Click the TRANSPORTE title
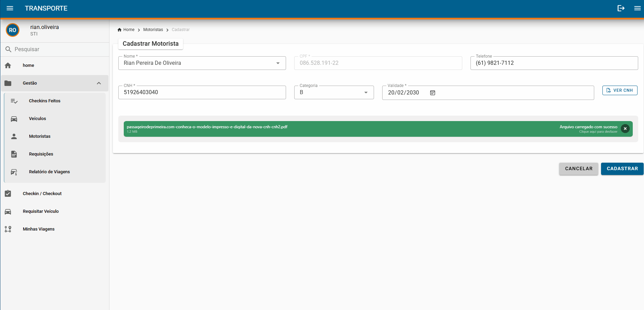The height and width of the screenshot is (310, 644). (x=46, y=8)
